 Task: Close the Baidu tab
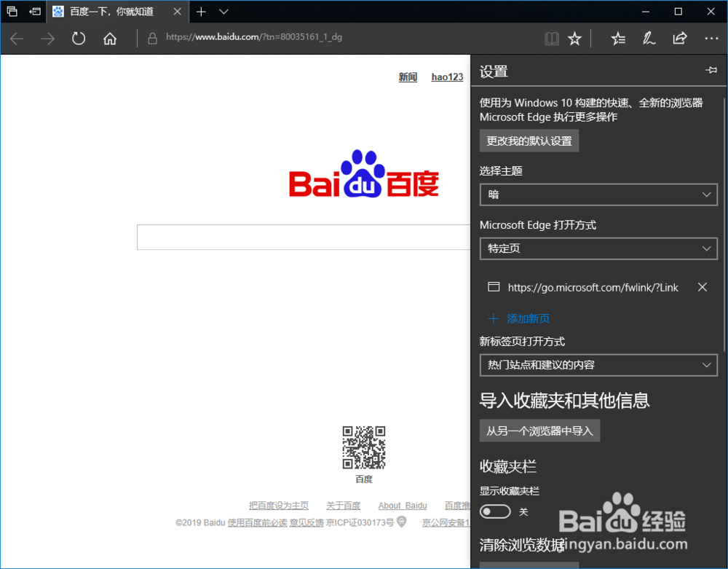(x=178, y=12)
